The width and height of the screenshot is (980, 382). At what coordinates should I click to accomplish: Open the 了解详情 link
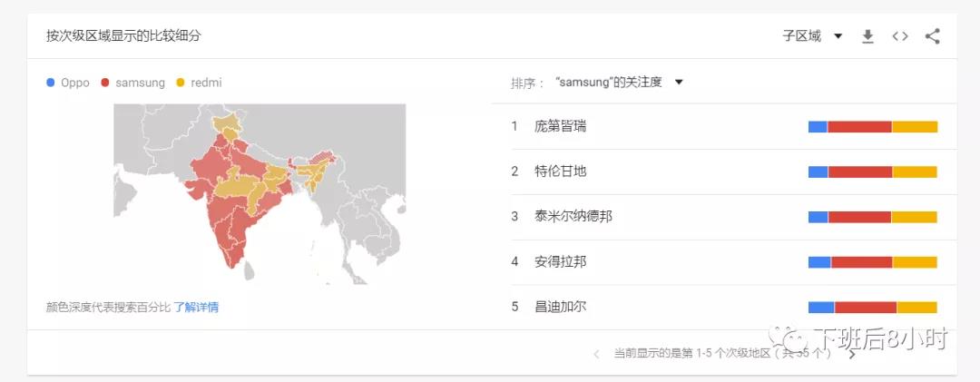pyautogui.click(x=196, y=308)
